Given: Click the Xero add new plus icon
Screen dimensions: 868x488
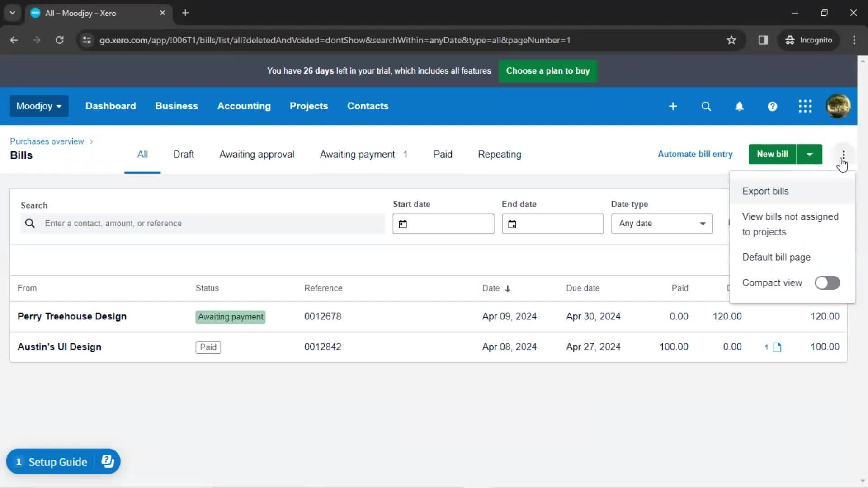Looking at the screenshot, I should [x=673, y=106].
